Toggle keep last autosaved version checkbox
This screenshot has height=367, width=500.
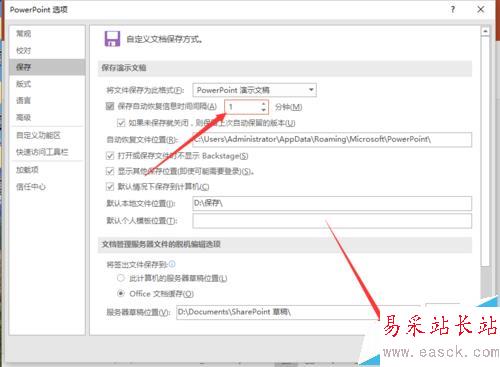121,123
